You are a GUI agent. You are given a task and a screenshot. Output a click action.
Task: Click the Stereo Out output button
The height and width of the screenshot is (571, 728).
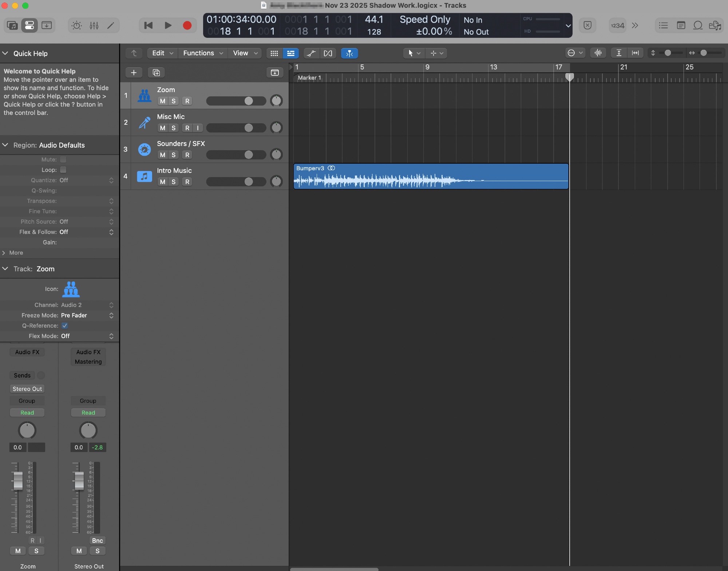click(27, 389)
